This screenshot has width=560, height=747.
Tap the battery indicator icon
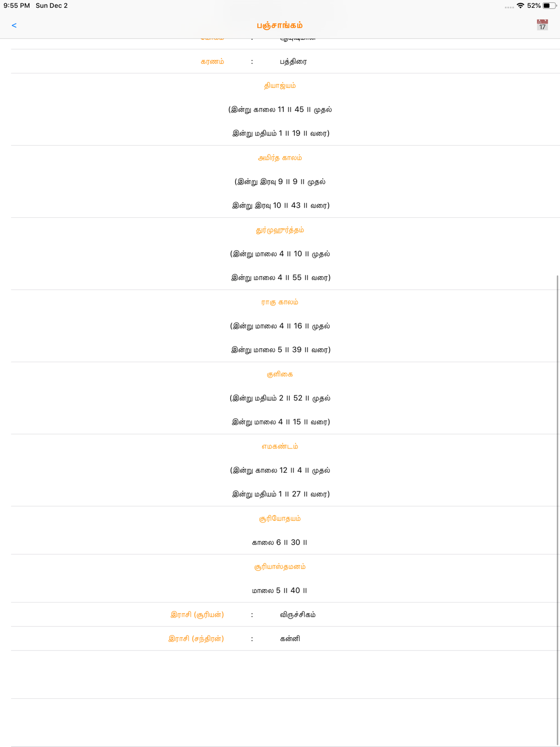tap(549, 6)
